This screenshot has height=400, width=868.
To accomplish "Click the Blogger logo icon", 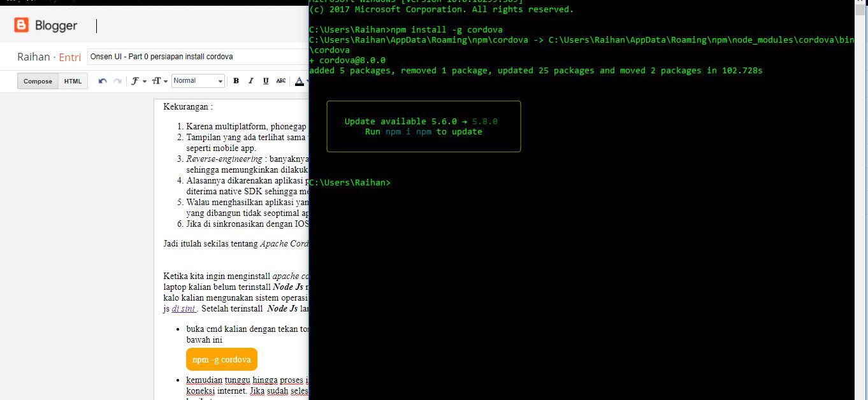I will [x=21, y=25].
